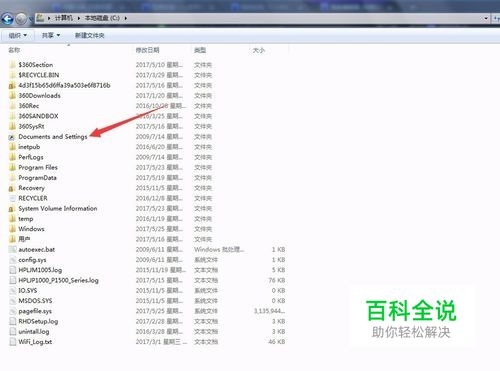
Task: Expand the arrow after 本地磁盘 (C:)
Action: (126, 18)
